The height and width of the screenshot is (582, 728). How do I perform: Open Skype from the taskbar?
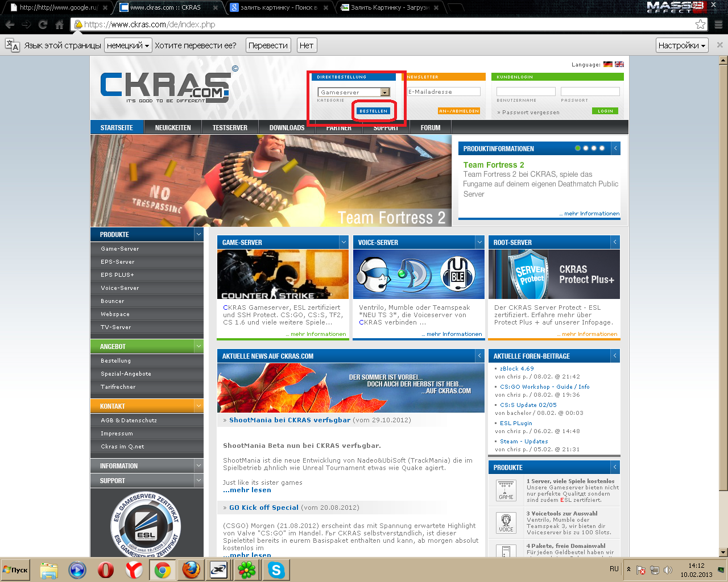276,569
